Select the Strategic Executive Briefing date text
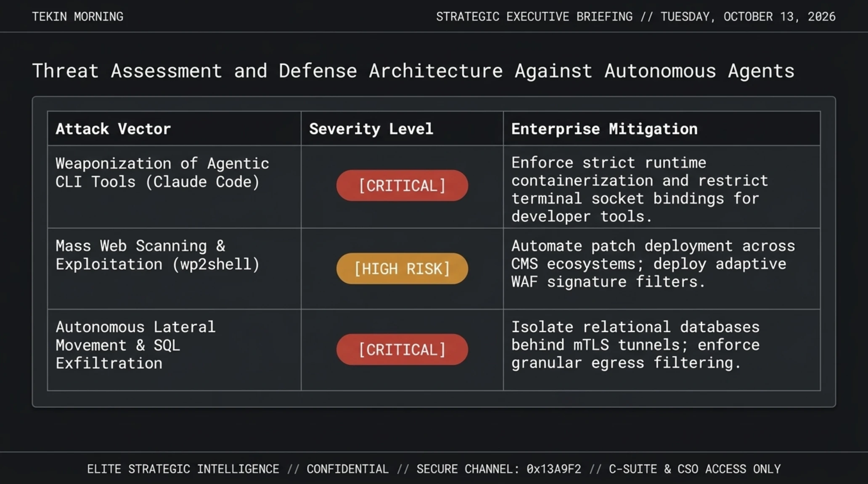Image resolution: width=868 pixels, height=484 pixels. 635,17
